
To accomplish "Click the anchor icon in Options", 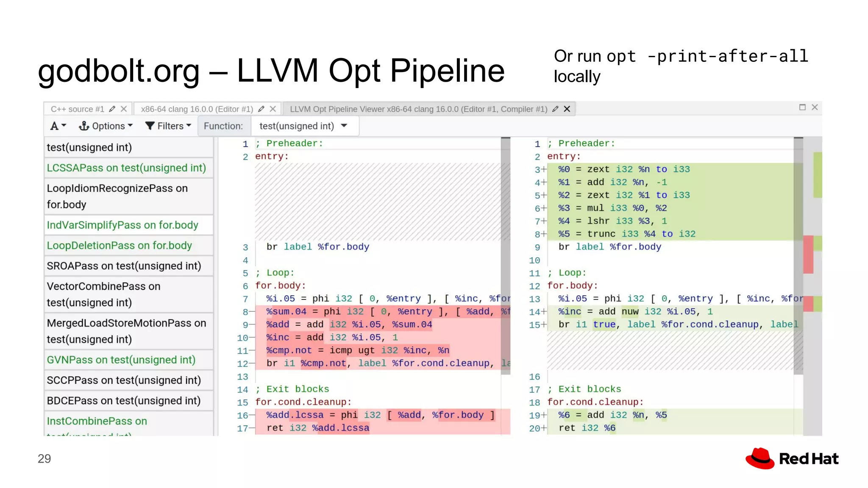I will [84, 126].
